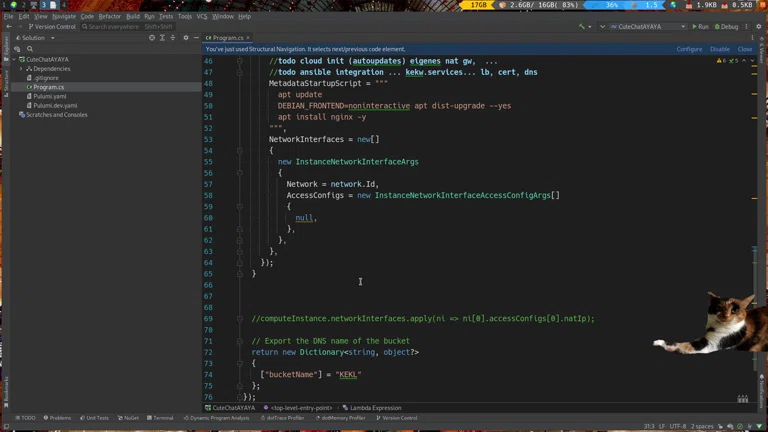
Task: Change indent setting '2 spaces'
Action: pyautogui.click(x=702, y=426)
